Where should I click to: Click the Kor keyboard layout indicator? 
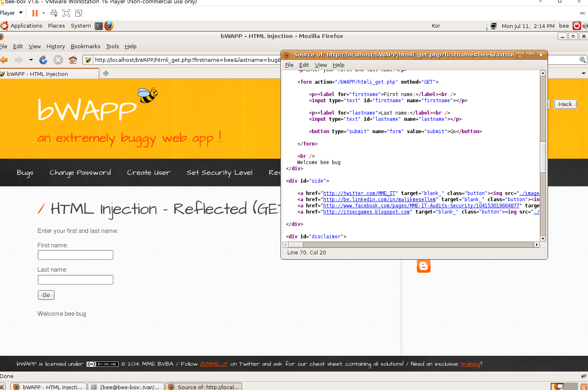[x=436, y=26]
